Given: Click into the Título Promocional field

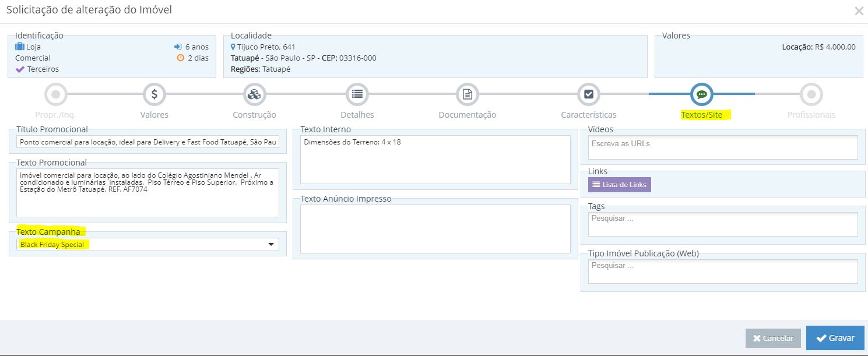Looking at the screenshot, I should (147, 142).
